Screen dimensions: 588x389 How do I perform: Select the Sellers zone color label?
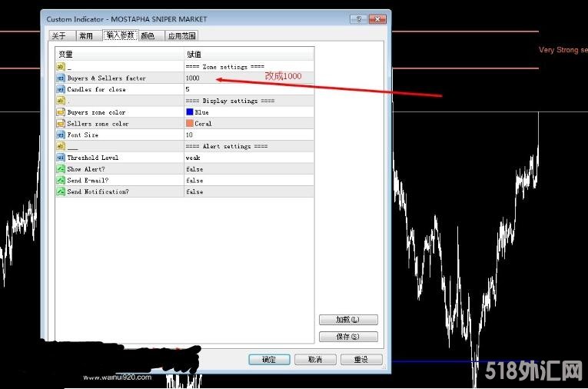click(x=98, y=124)
